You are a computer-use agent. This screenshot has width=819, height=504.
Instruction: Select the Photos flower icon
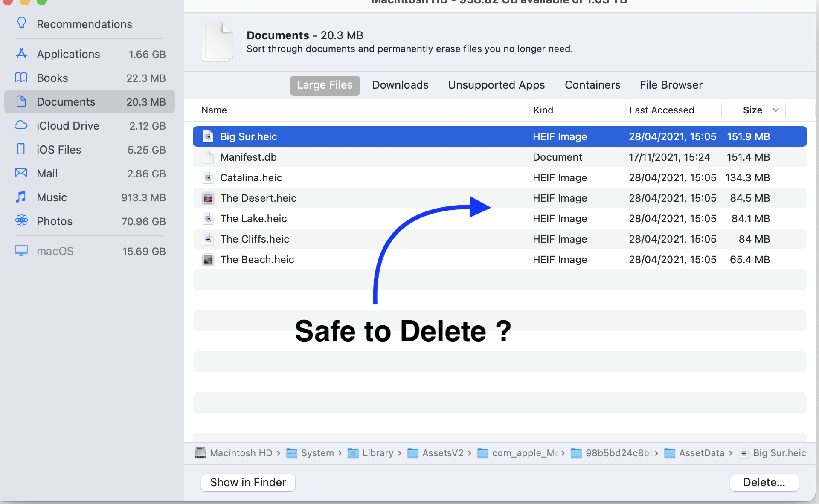coord(21,221)
